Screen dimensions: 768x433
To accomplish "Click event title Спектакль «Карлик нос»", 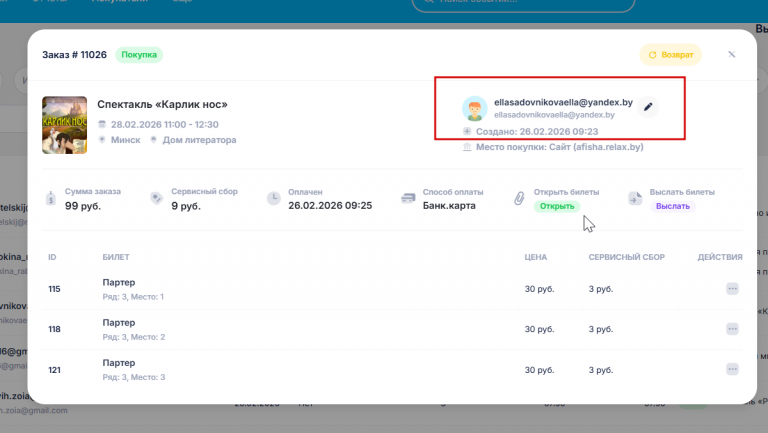I will click(162, 104).
